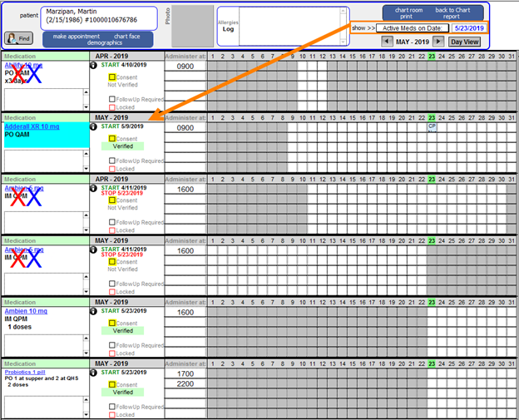This screenshot has height=420, width=519.
Task: Go to previous month arrow
Action: click(x=386, y=42)
